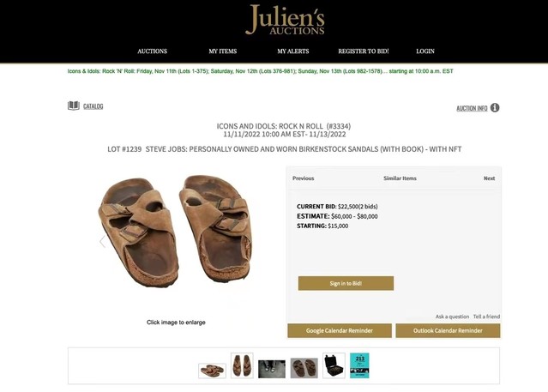Open MY ALERTS navigation item

pyautogui.click(x=293, y=51)
